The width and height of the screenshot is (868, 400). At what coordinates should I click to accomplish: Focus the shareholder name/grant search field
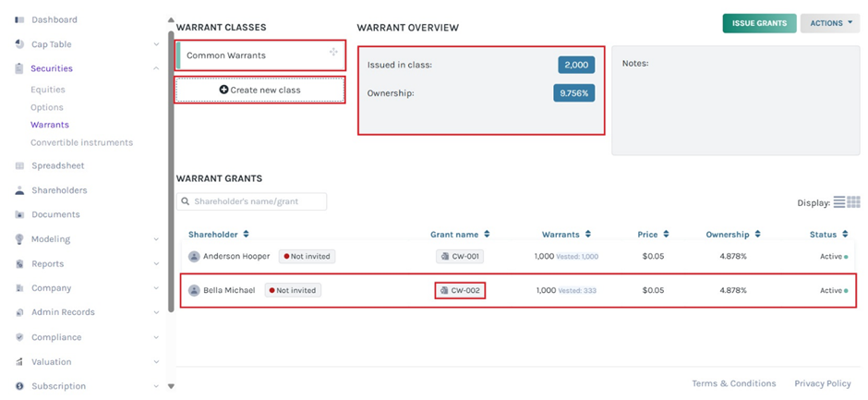tap(252, 201)
